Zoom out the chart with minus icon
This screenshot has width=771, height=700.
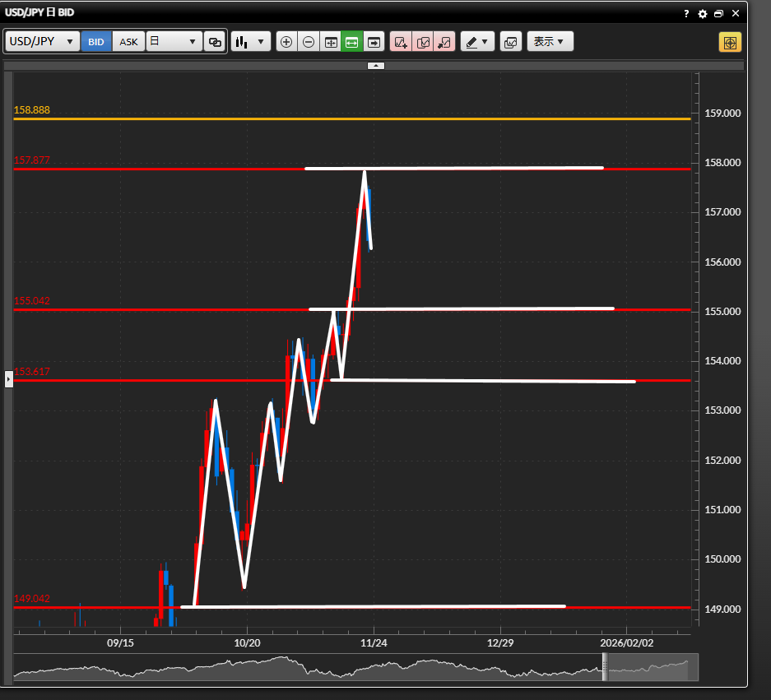point(309,42)
